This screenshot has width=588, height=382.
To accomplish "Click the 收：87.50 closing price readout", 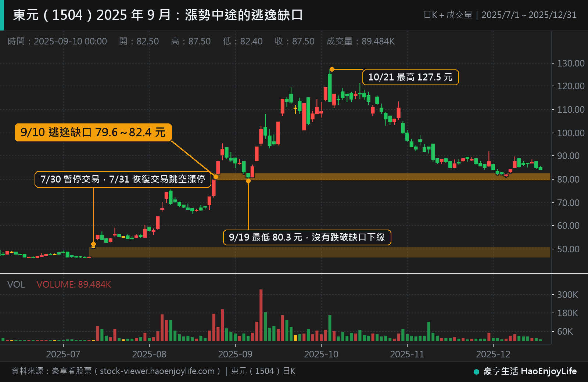I will pyautogui.click(x=294, y=41).
